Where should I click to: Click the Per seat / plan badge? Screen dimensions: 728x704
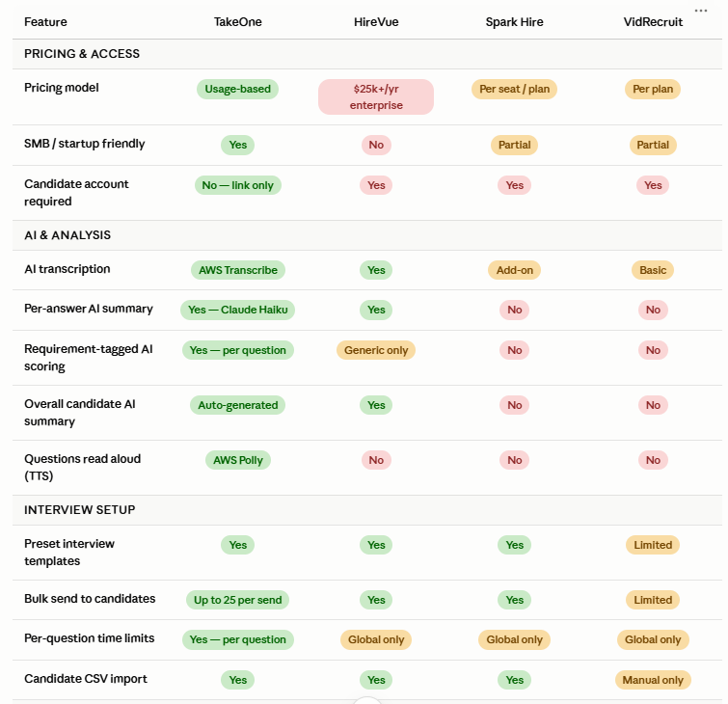click(x=515, y=89)
